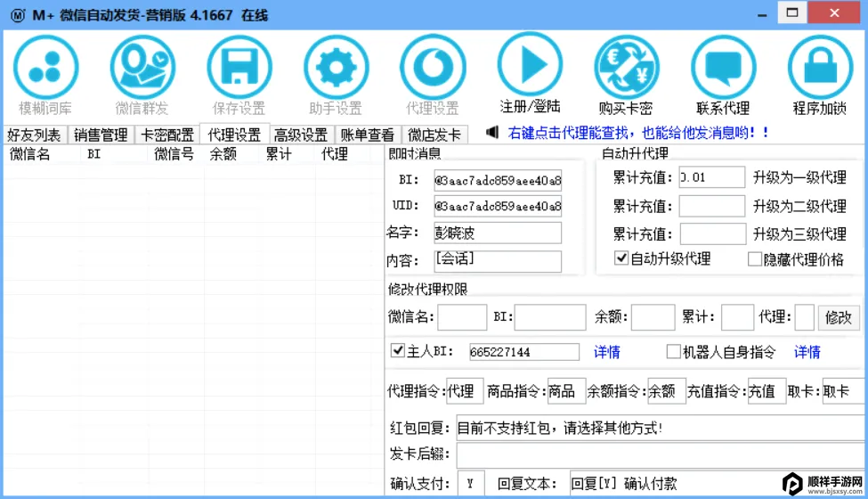The image size is (868, 499).
Task: Click the 代理 column header
Action: (335, 154)
